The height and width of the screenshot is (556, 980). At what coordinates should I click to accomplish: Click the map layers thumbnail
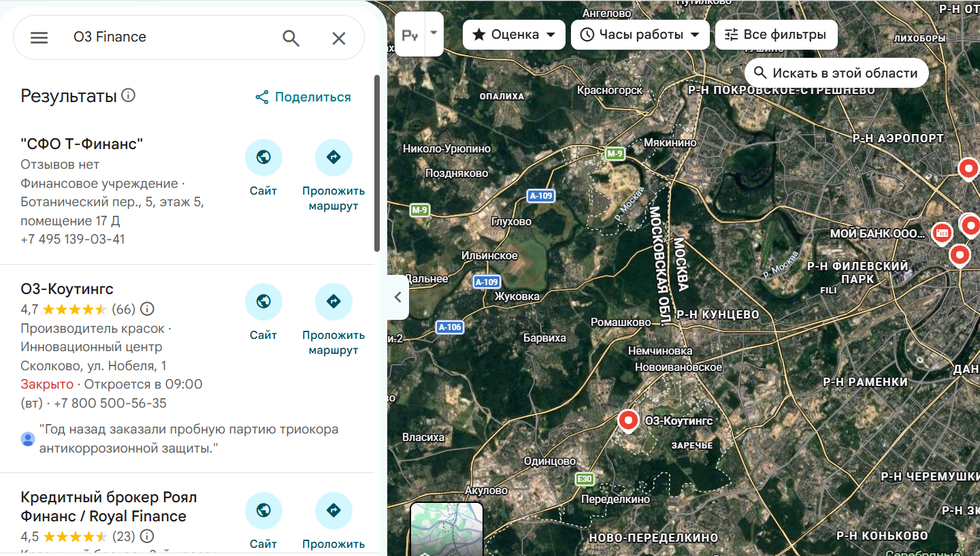(447, 529)
